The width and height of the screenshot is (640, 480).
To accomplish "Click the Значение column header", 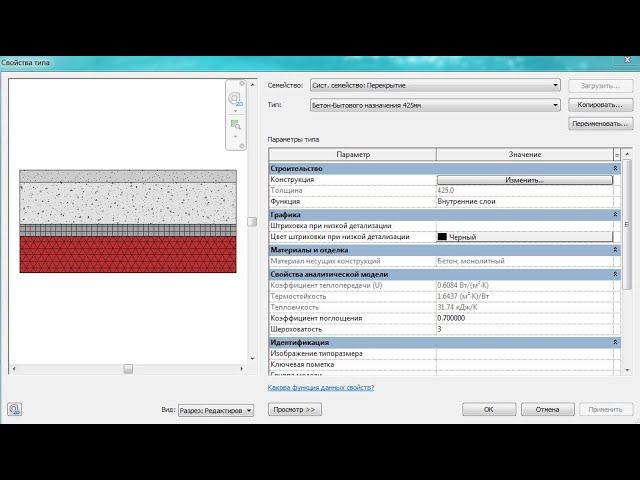I will [x=524, y=154].
